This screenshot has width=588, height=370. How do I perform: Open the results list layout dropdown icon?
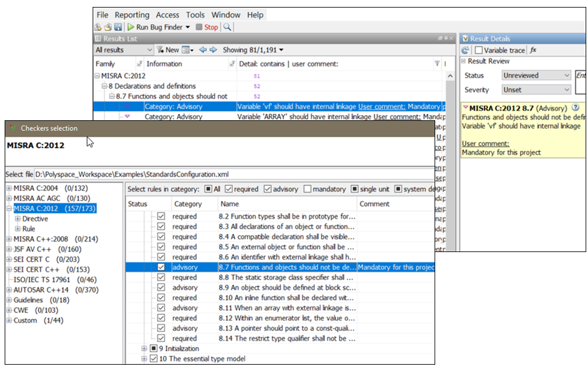pyautogui.click(x=188, y=50)
